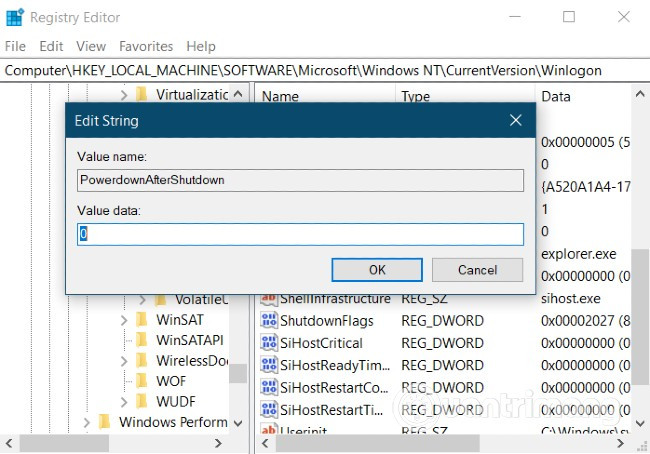Open the Edit menu
Viewport: 650px width, 454px height.
click(x=51, y=46)
